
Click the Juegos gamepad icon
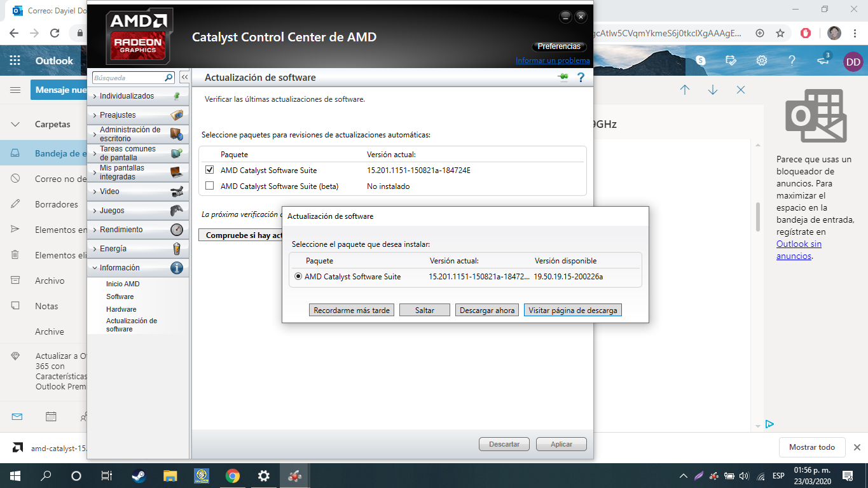click(x=177, y=211)
